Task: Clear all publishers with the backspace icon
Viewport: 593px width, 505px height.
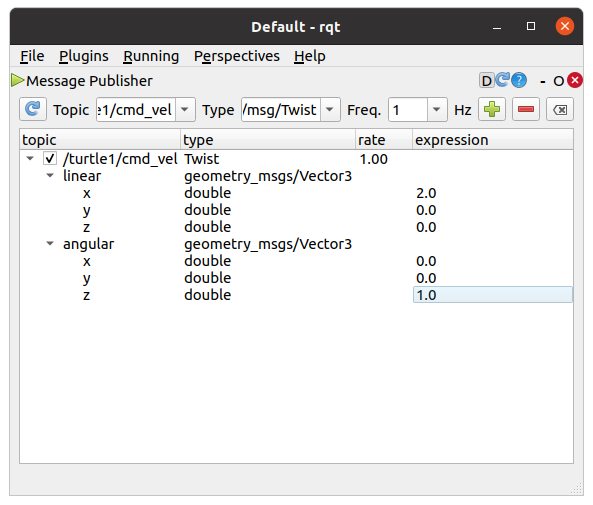Action: [x=560, y=109]
